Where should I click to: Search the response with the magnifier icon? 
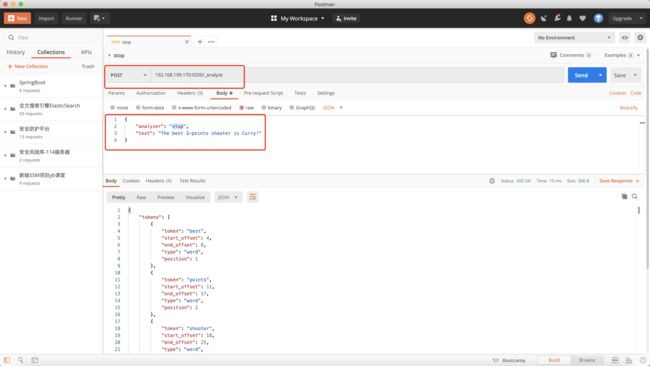[635, 196]
